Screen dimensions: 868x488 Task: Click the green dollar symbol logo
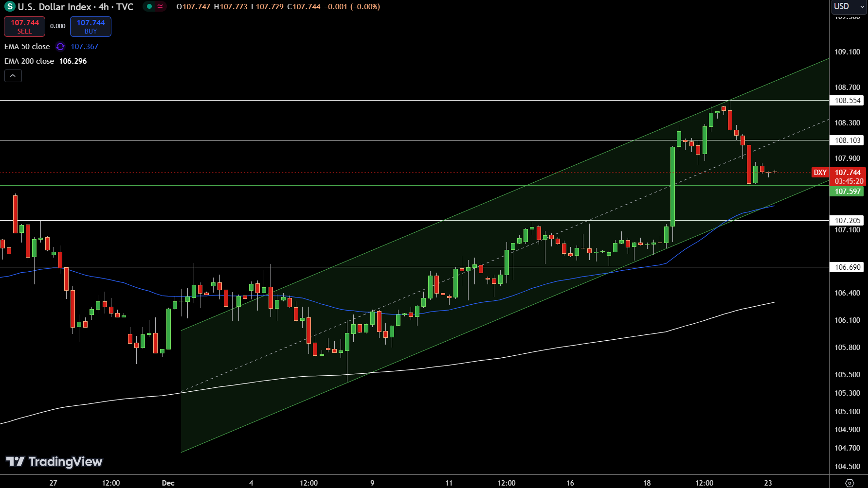(x=10, y=7)
